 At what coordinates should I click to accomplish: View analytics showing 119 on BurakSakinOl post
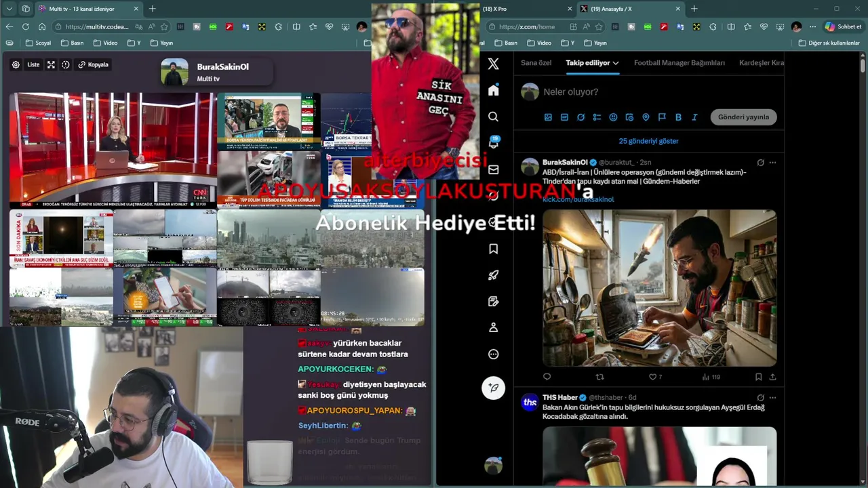tap(711, 377)
